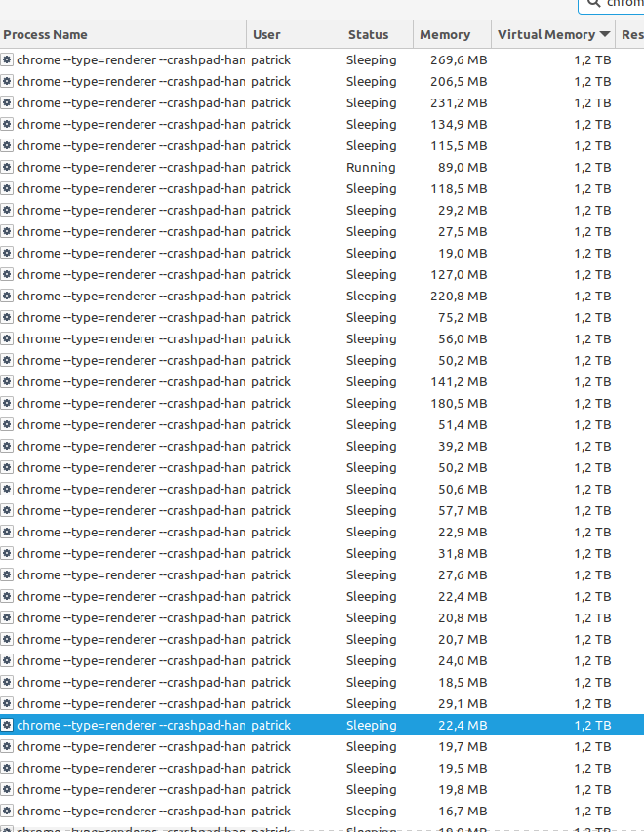
Task: Select the process using 118,5 MB memory
Action: pyautogui.click(x=322, y=189)
